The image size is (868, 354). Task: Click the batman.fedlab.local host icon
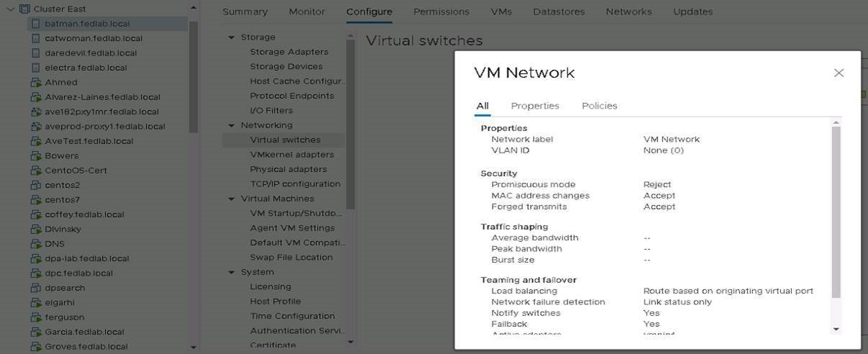(36, 24)
